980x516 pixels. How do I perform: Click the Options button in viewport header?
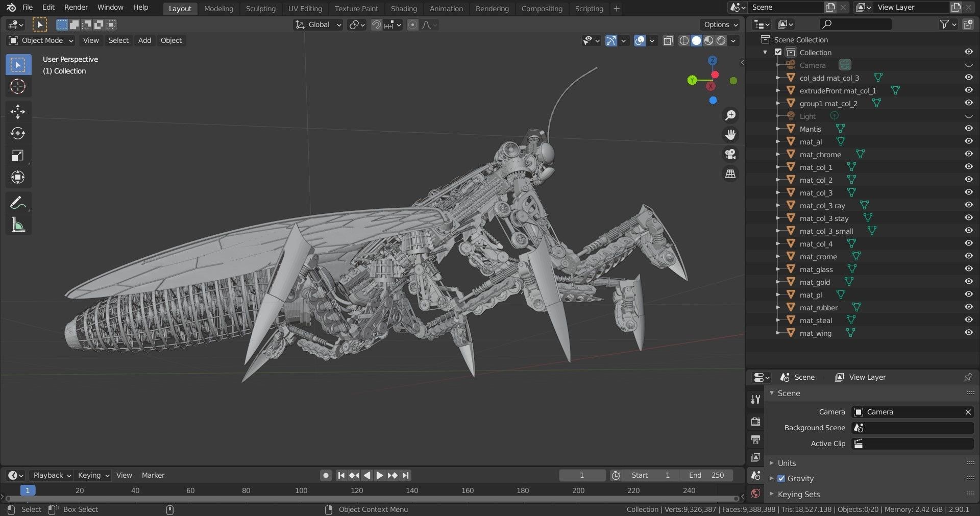pyautogui.click(x=720, y=24)
